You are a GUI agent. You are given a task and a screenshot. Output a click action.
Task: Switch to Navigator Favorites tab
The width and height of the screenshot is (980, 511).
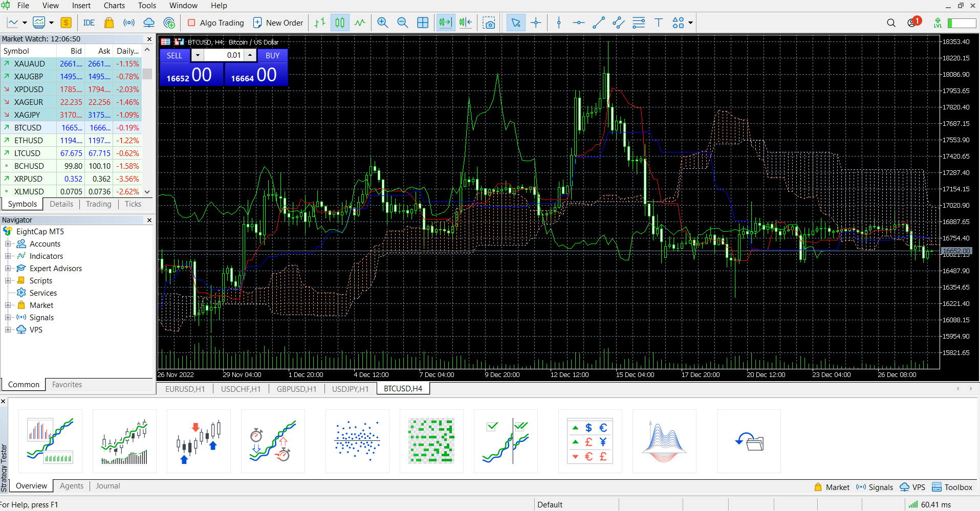[x=67, y=385]
